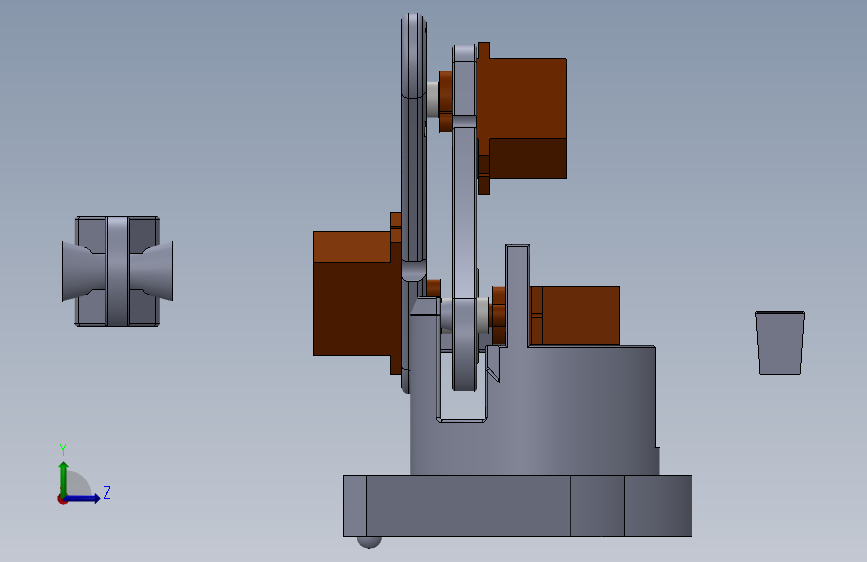Click the red origin ball of the orientation triad
Screen dimensions: 867x562
(x=62, y=499)
